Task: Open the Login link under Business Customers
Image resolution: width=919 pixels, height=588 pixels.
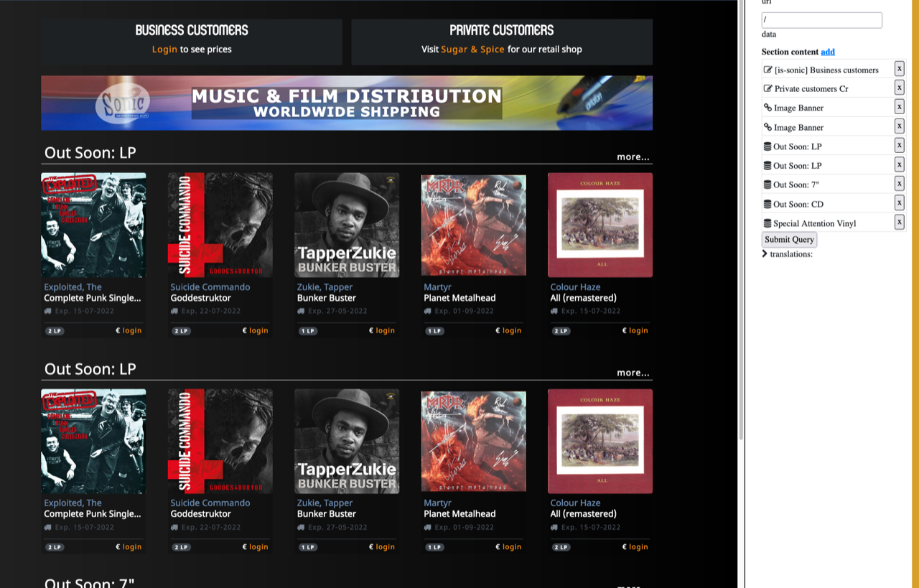Action: pyautogui.click(x=164, y=50)
